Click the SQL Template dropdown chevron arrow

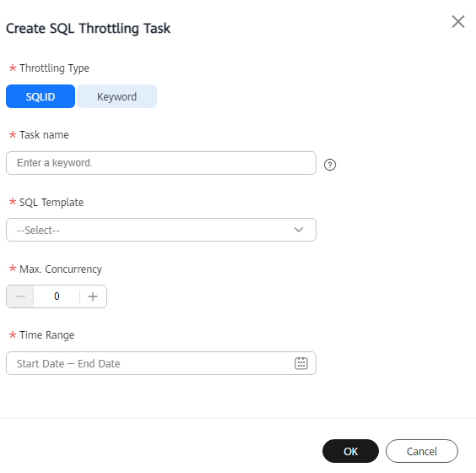pyautogui.click(x=299, y=230)
